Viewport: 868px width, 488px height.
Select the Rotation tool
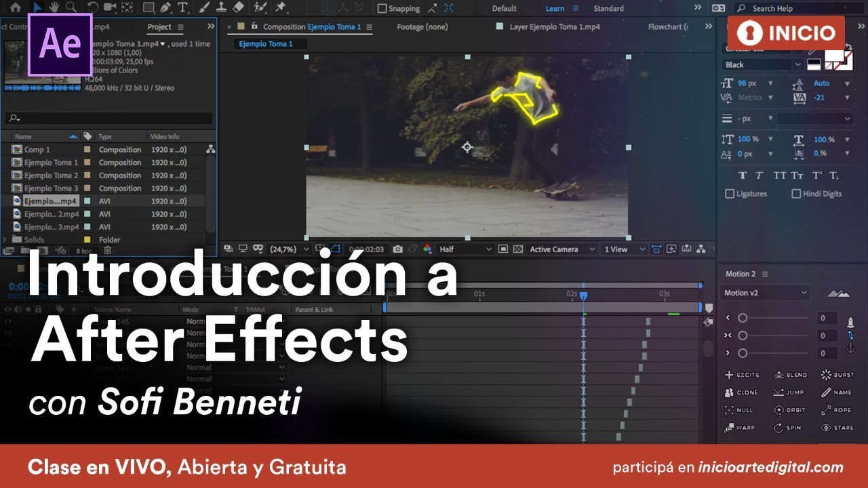click(x=93, y=7)
